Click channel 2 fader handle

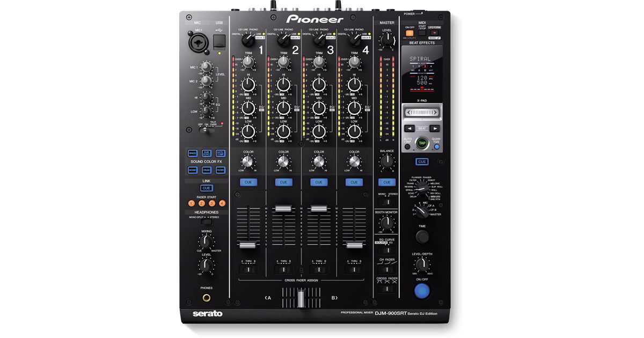(283, 208)
